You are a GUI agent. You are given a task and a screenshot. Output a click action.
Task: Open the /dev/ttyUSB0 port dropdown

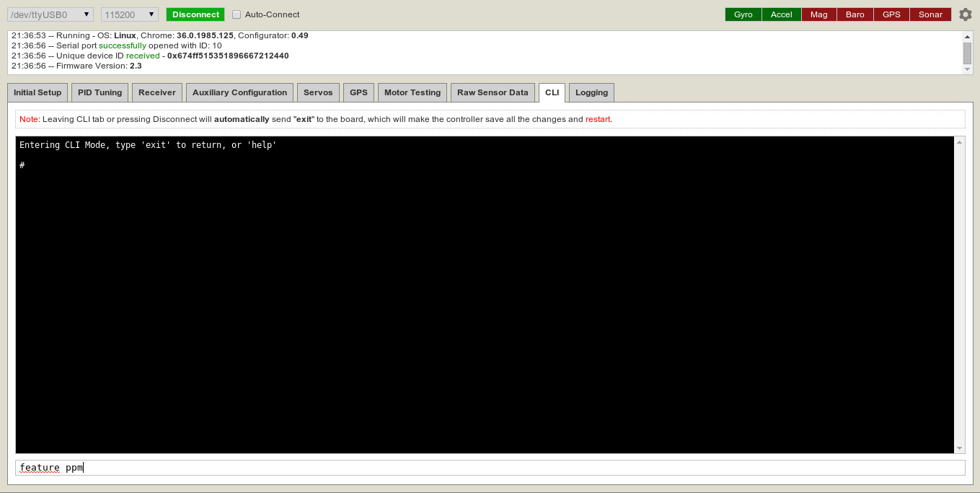click(50, 14)
